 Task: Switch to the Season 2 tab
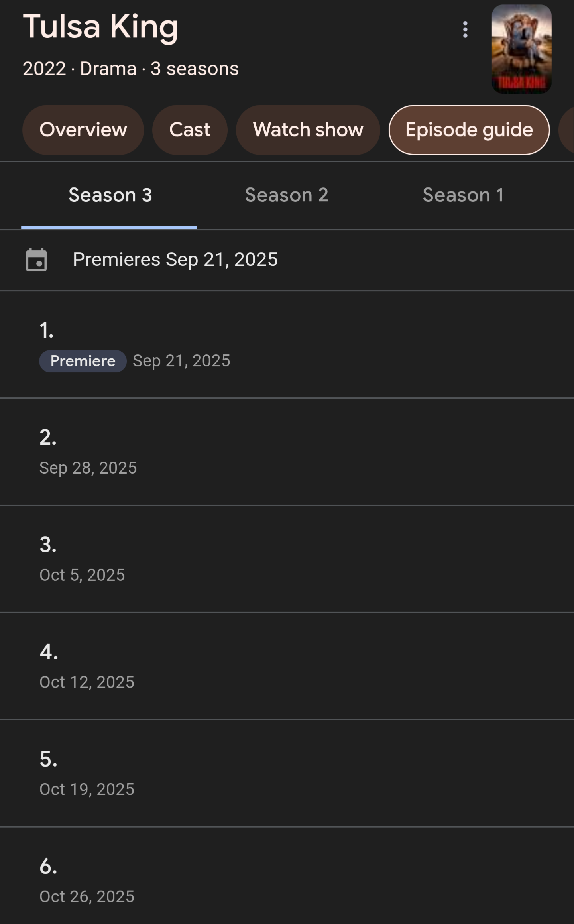point(287,195)
